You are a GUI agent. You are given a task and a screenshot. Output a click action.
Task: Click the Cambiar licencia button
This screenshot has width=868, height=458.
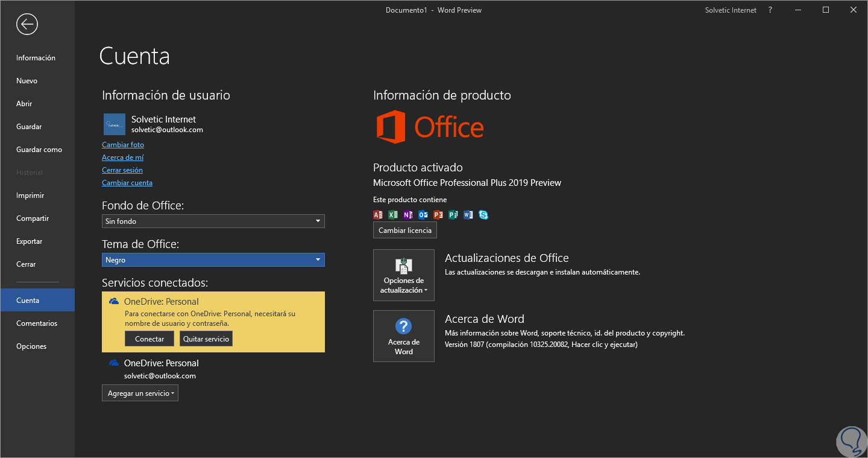pos(405,231)
